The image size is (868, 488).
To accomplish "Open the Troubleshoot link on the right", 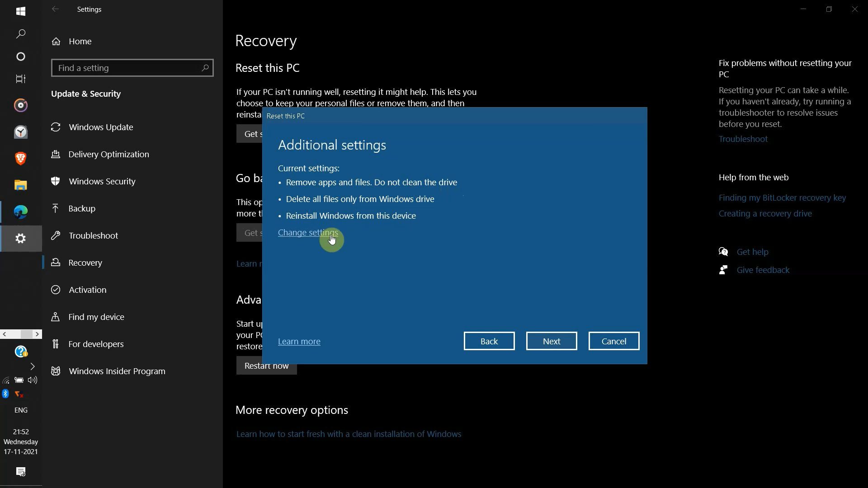I will point(743,139).
